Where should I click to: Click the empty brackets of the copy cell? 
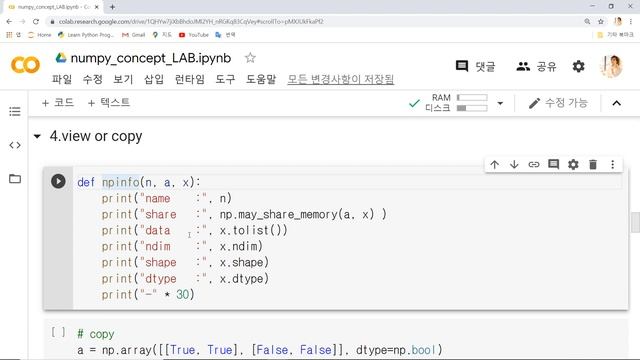point(58,332)
